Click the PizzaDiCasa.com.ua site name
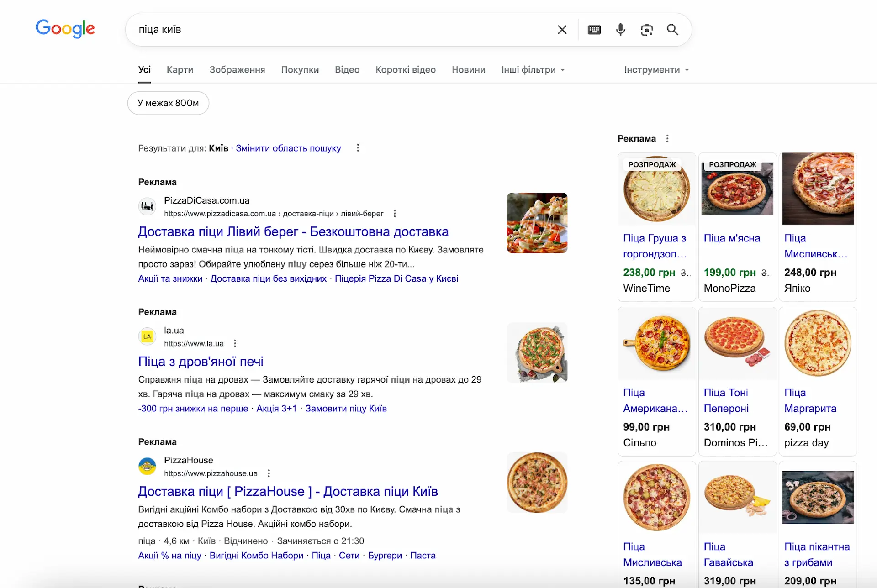 click(x=207, y=200)
